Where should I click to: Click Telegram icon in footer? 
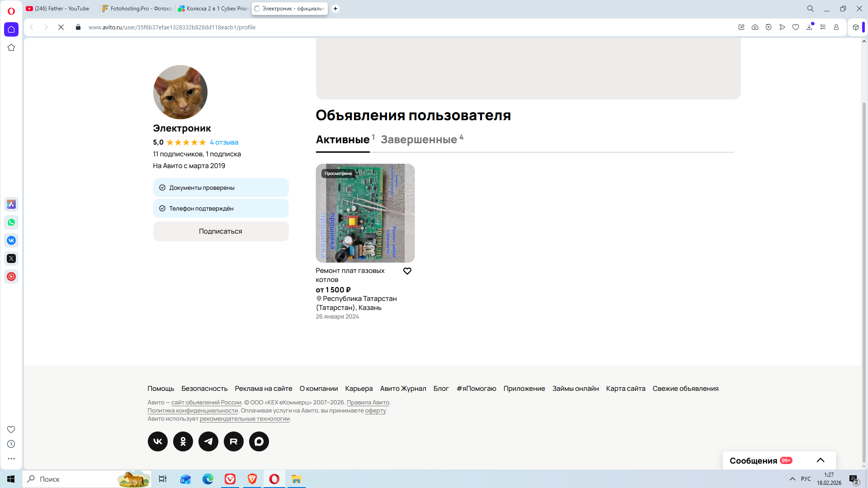click(208, 441)
